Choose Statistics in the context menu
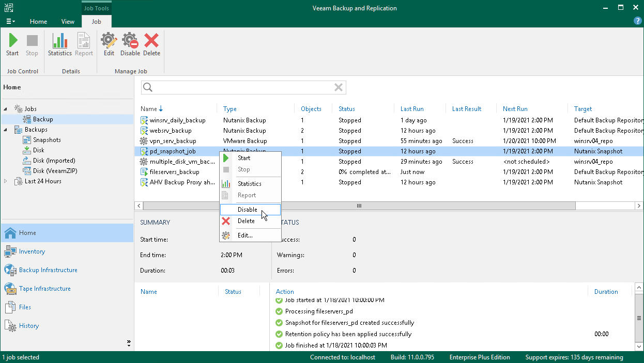644x363 pixels. [250, 184]
